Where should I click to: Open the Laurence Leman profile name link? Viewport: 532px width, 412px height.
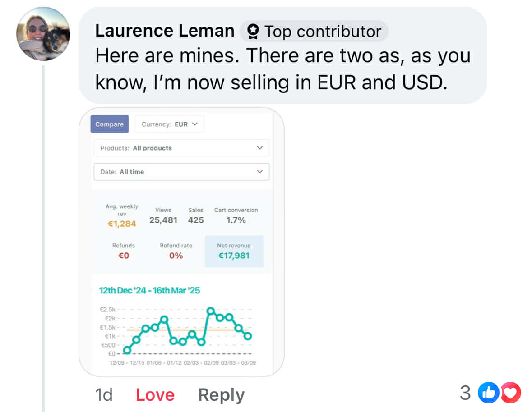click(165, 31)
